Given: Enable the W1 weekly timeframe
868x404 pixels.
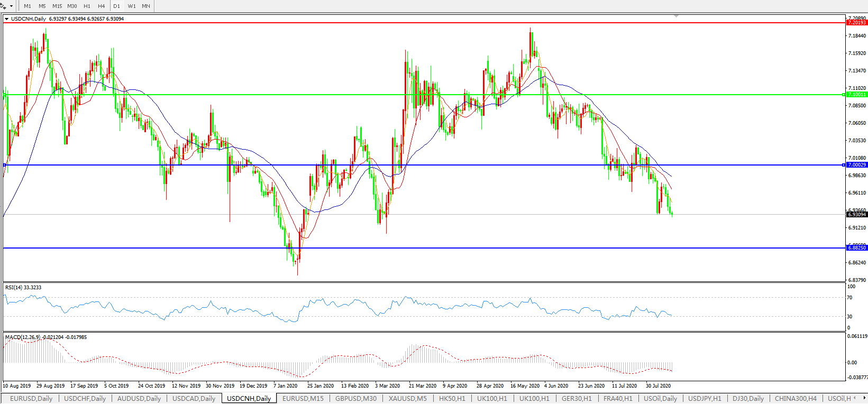Looking at the screenshot, I should pyautogui.click(x=132, y=6).
